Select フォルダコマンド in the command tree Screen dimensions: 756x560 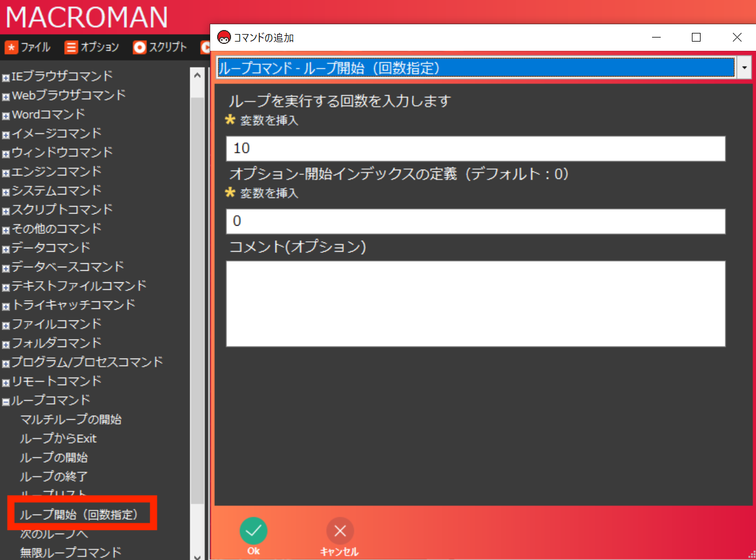click(57, 343)
